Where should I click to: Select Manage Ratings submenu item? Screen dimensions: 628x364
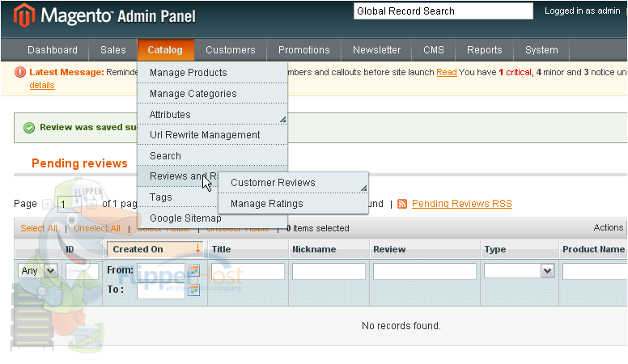[293, 204]
